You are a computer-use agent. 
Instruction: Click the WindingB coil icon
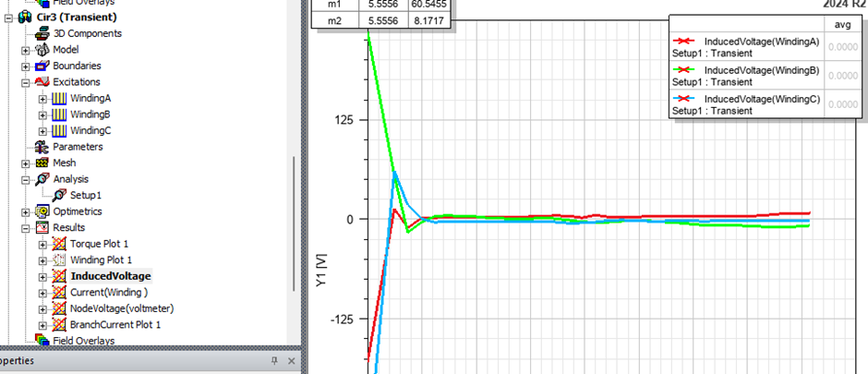pyautogui.click(x=59, y=115)
